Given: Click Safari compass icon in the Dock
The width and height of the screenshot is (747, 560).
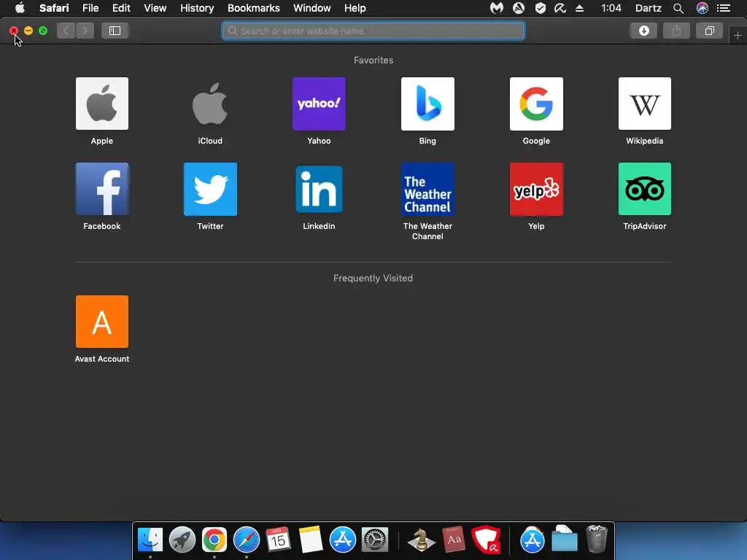Looking at the screenshot, I should point(247,540).
